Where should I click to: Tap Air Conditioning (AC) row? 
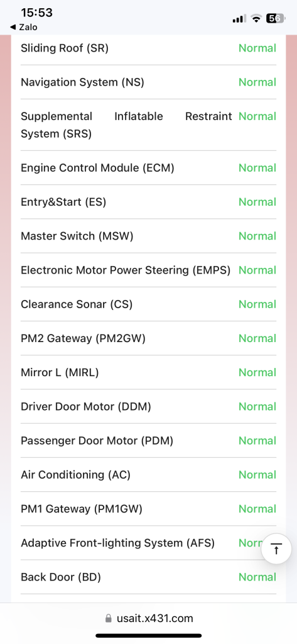[x=148, y=474]
